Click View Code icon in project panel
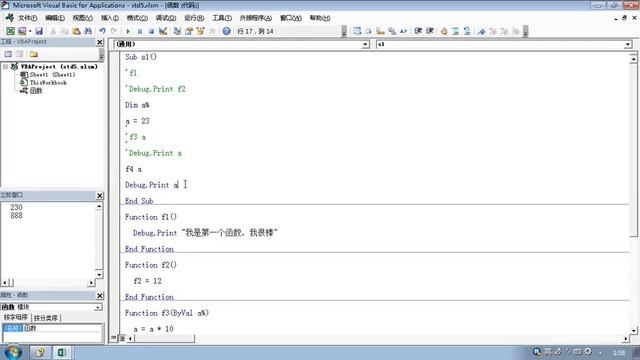The image size is (640, 360). pos(8,54)
